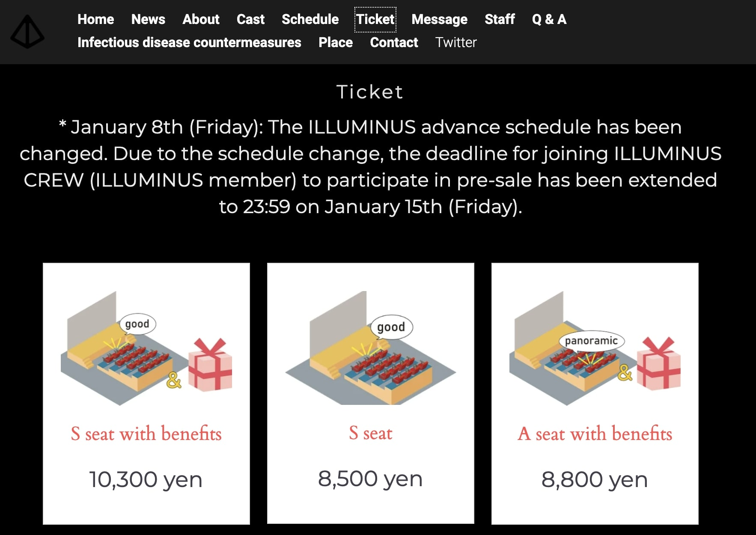Click the S seat with benefits illustration
756x535 pixels.
pyautogui.click(x=146, y=348)
